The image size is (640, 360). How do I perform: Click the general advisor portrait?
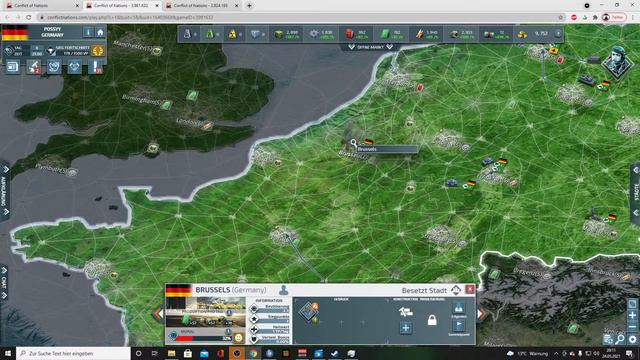point(617,62)
